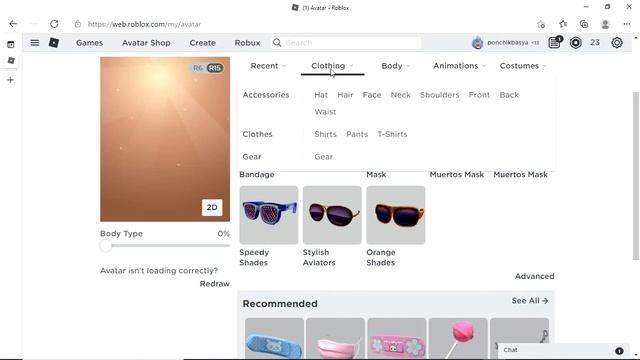Open pink lollipop recommended item
The height and width of the screenshot is (360, 640).
pos(458,338)
